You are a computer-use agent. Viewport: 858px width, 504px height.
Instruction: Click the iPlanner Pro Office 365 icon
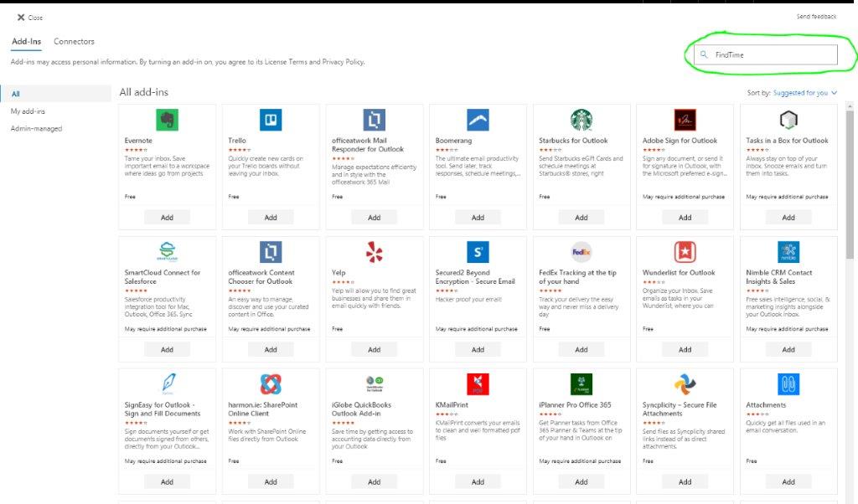pos(581,384)
